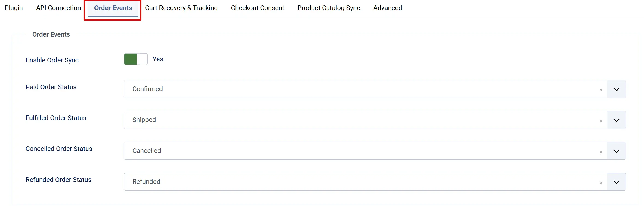Switch to Product Catalog Sync tab
This screenshot has height=206, width=644.
click(x=329, y=8)
